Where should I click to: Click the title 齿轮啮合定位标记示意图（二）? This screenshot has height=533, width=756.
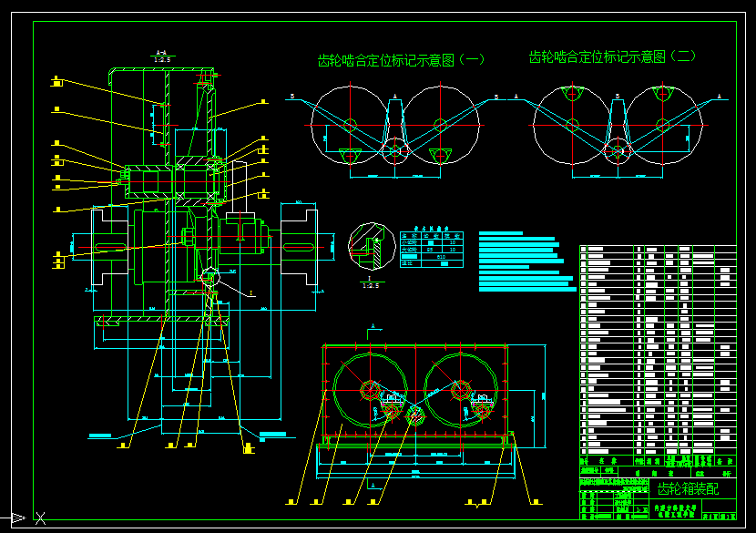[612, 56]
